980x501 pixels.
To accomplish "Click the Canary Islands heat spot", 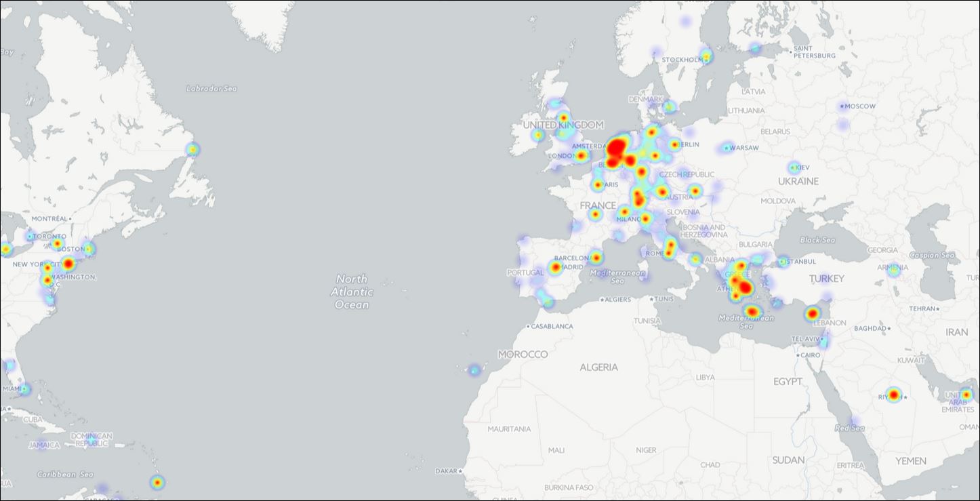I will click(x=474, y=369).
